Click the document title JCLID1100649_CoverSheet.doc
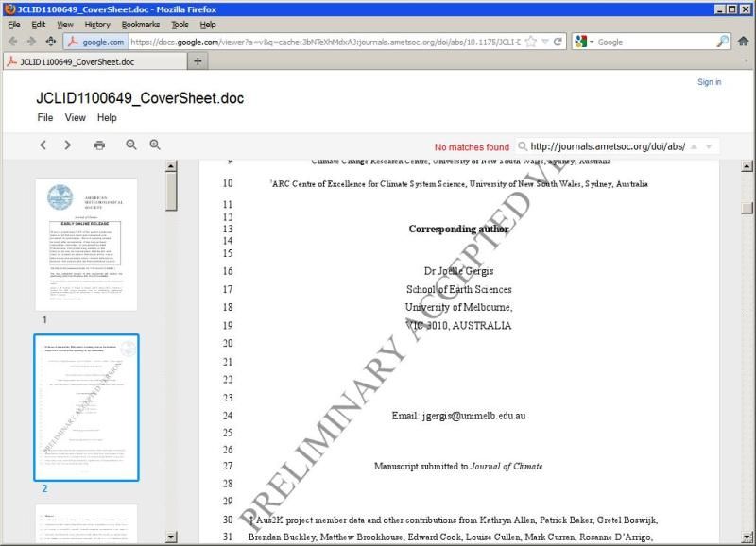The image size is (756, 546). (x=140, y=98)
